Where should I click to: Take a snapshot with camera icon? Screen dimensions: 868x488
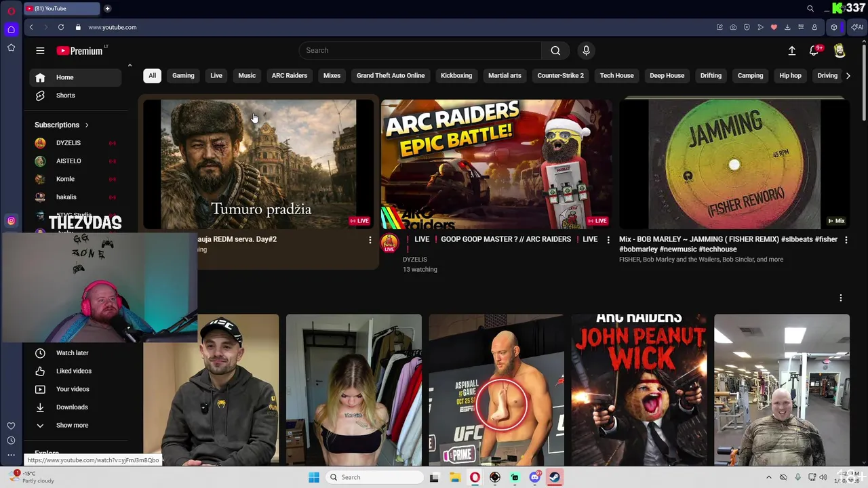[x=733, y=27]
